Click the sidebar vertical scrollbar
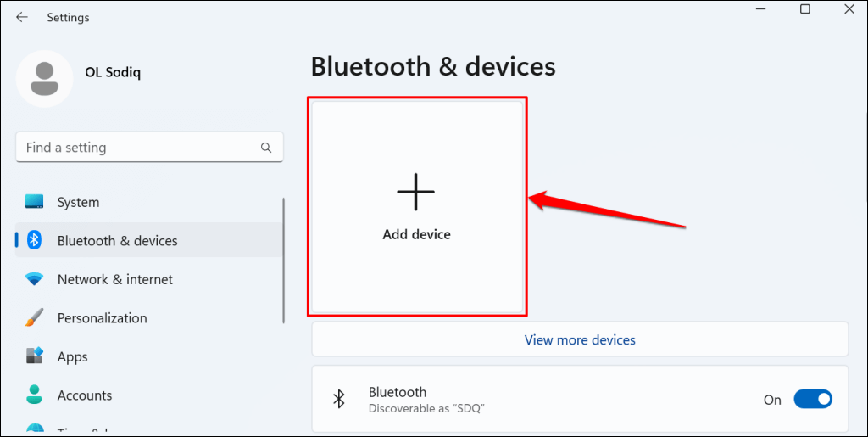This screenshot has height=437, width=868. [284, 261]
